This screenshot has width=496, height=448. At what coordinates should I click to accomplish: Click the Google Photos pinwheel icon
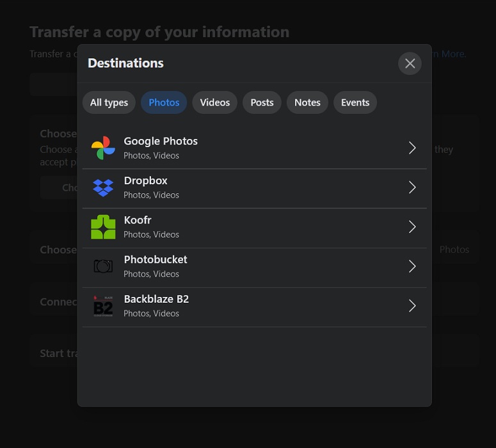[103, 148]
